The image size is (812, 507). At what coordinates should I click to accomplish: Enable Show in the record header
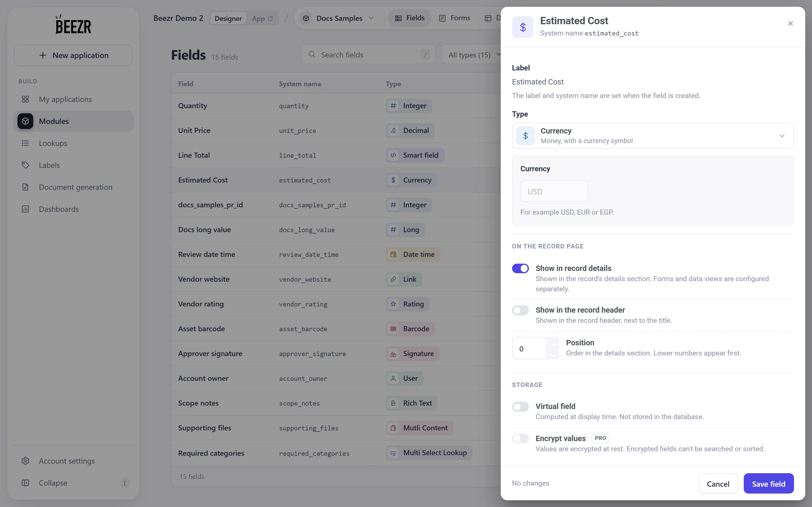pyautogui.click(x=520, y=310)
